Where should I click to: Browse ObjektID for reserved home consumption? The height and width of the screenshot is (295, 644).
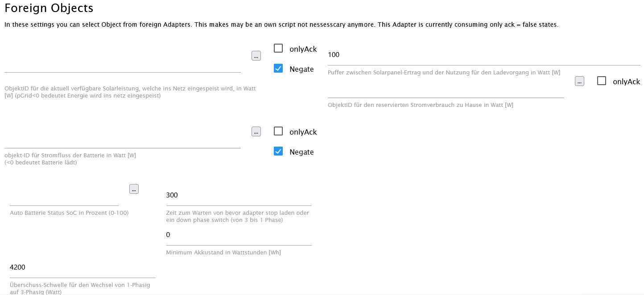(x=579, y=81)
